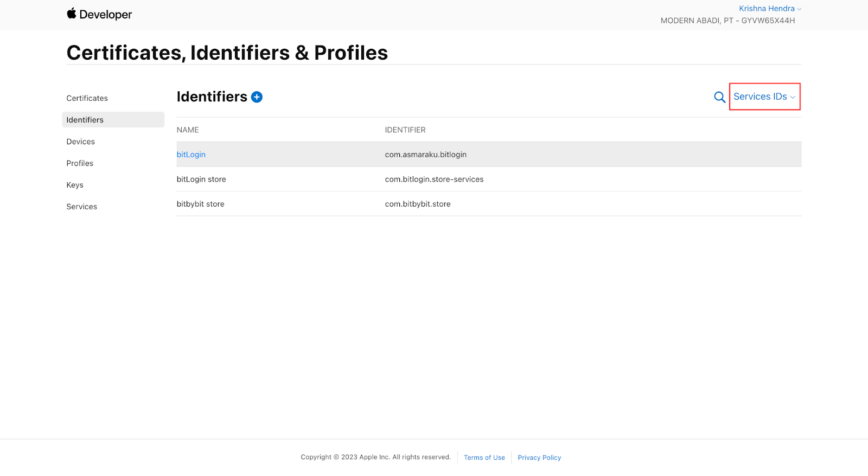Open Services section in sidebar

(82, 207)
